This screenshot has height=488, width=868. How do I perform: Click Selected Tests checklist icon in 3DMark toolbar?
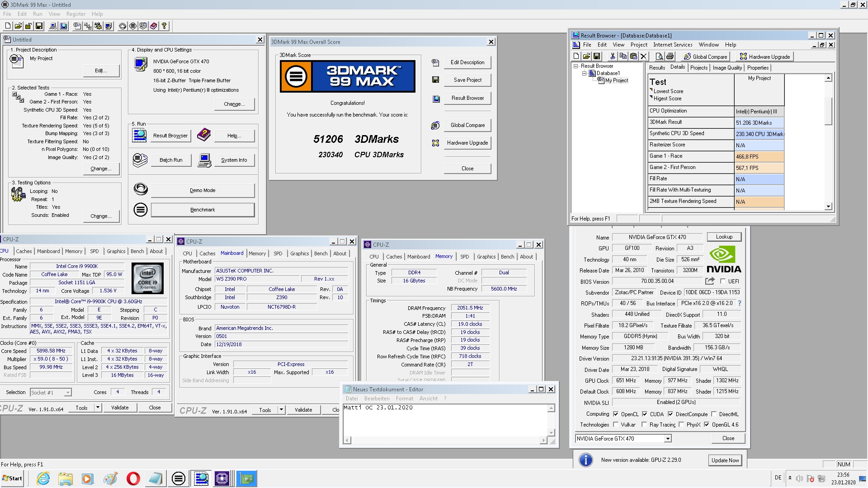[88, 26]
